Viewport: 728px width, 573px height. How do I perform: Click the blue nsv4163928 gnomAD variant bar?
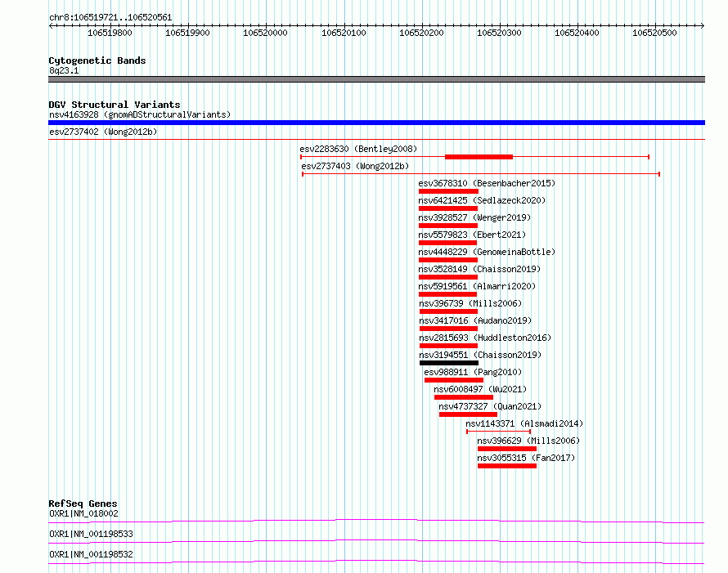(376, 123)
